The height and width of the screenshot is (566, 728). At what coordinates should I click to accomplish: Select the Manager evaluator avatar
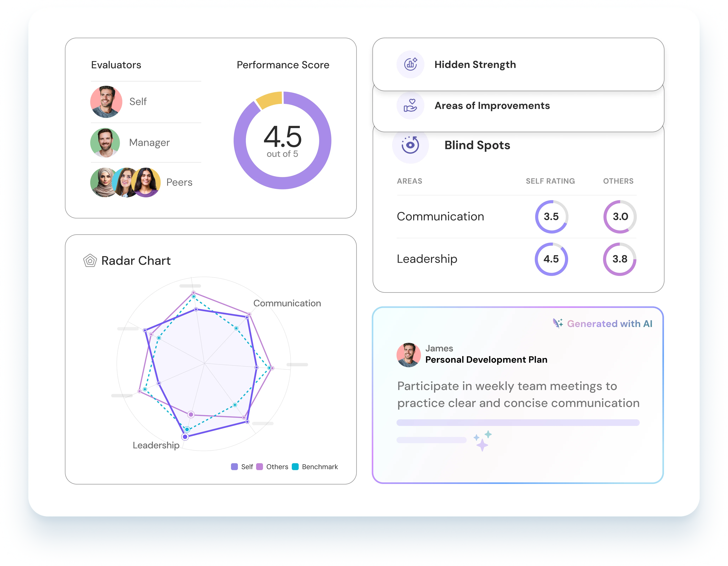tap(106, 143)
